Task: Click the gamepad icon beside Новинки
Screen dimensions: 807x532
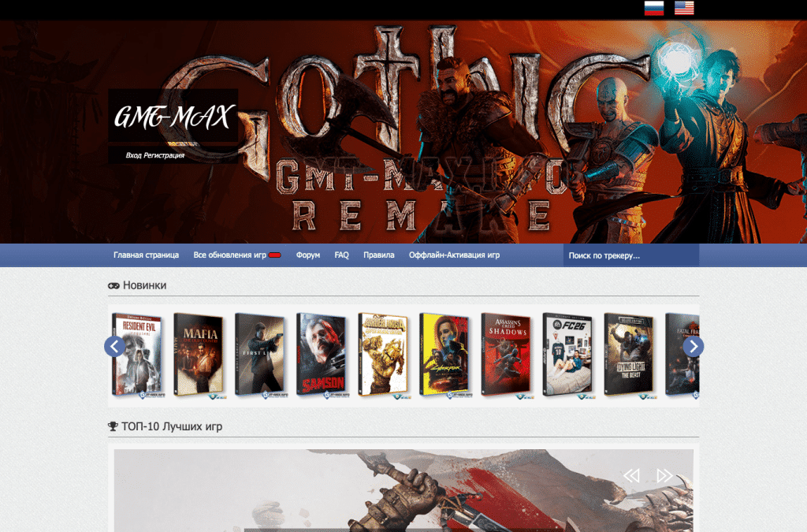Action: [113, 285]
